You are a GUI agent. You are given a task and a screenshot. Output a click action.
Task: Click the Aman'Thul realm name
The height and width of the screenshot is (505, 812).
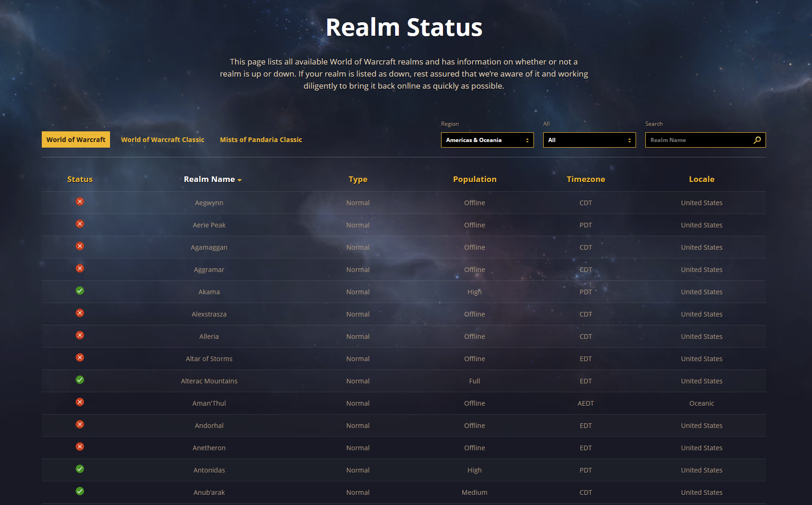pyautogui.click(x=209, y=403)
